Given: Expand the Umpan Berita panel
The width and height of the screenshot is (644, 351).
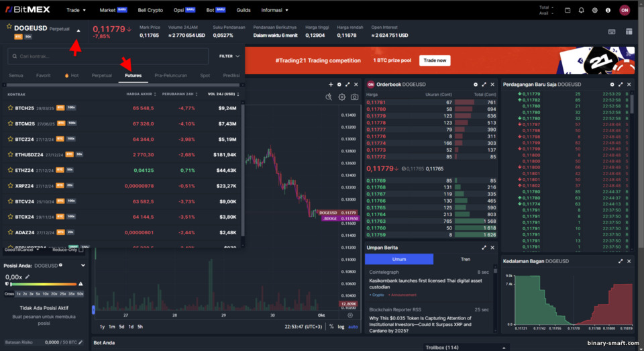Looking at the screenshot, I should click(x=484, y=248).
